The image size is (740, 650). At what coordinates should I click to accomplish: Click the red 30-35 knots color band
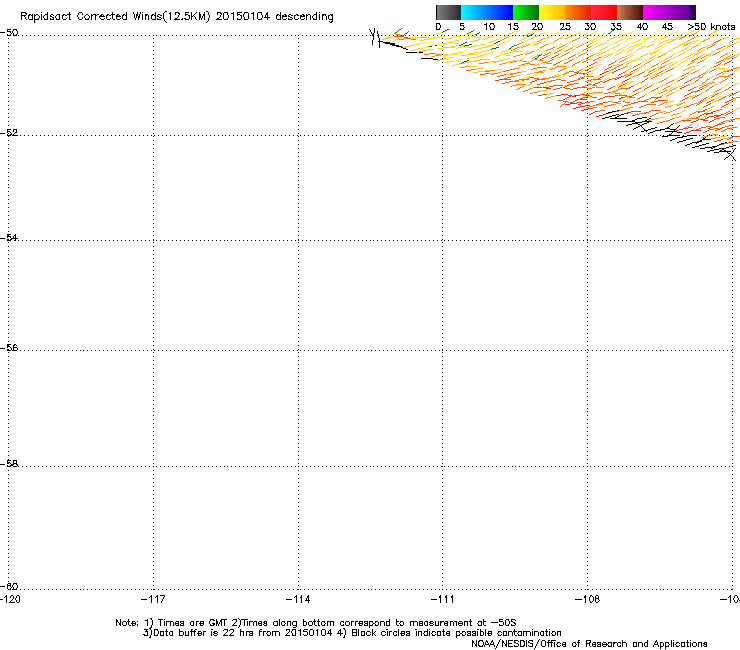604,12
